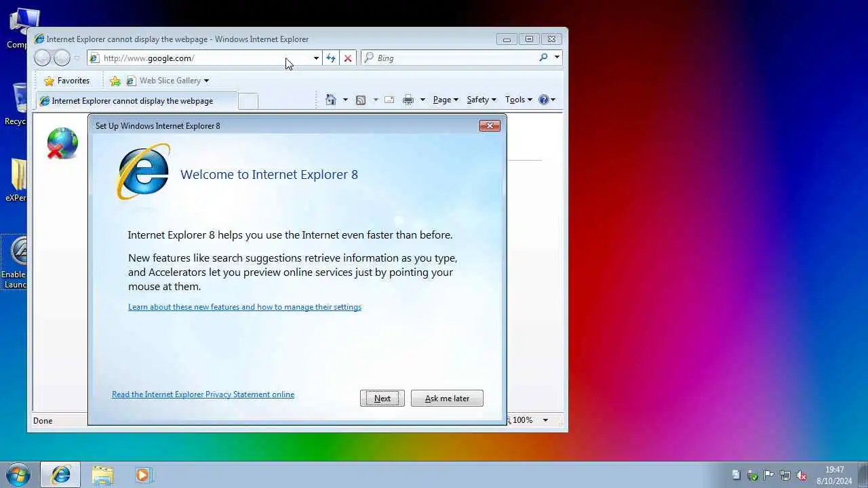Click the Internet Explorer logo in setup dialog
The width and height of the screenshot is (868, 488).
(144, 171)
